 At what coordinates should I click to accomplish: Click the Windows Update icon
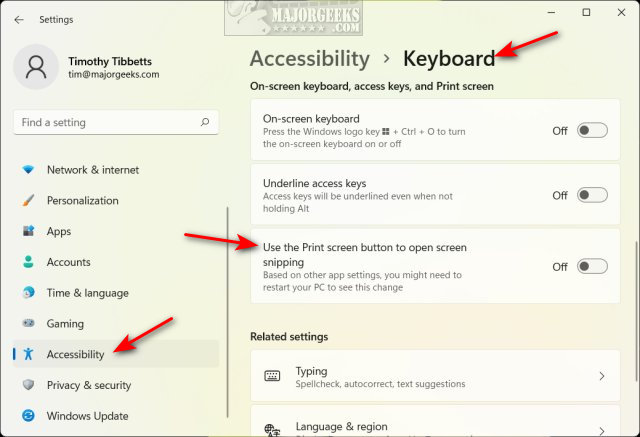pyautogui.click(x=28, y=416)
